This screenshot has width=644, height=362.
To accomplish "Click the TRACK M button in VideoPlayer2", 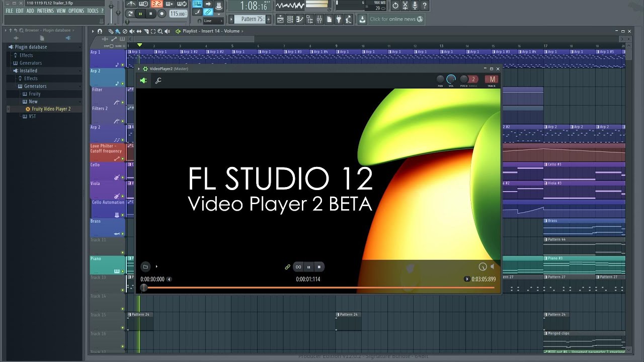I will click(492, 79).
